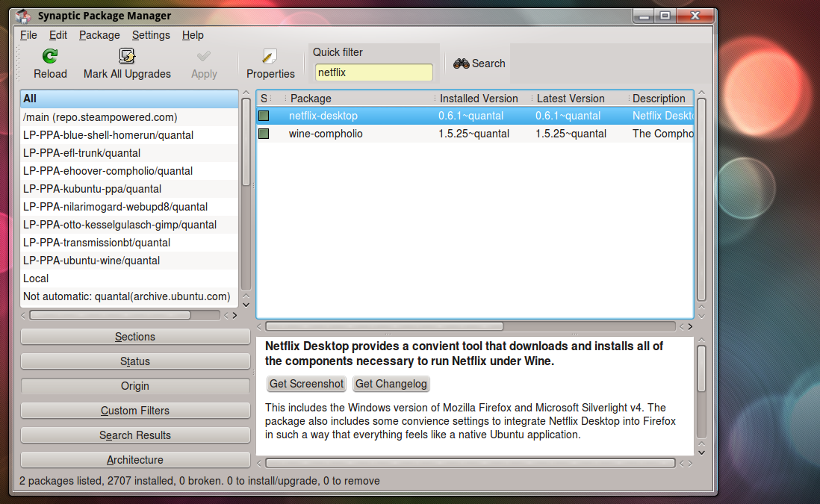The image size is (820, 504).
Task: Sort by Installed Version column header
Action: point(482,99)
